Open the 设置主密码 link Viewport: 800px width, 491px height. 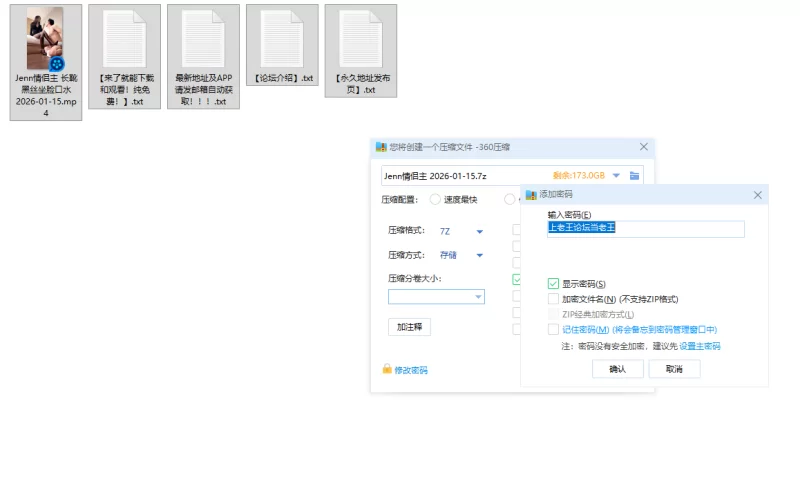(699, 346)
